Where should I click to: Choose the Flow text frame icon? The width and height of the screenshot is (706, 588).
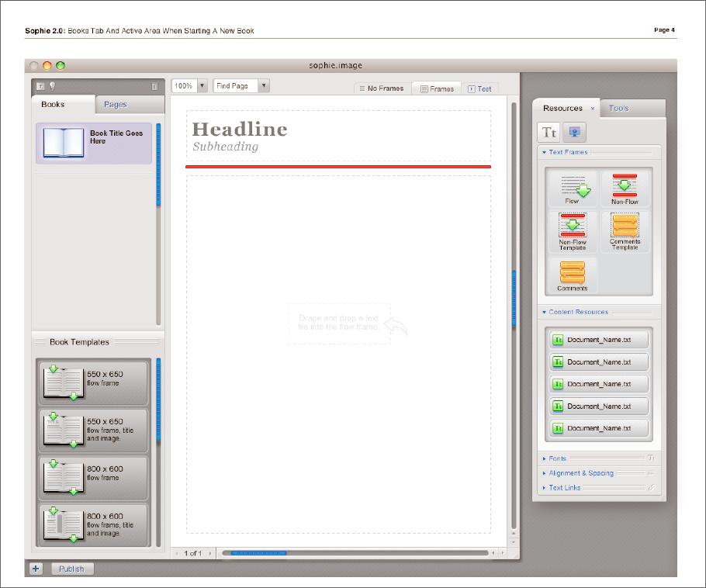[x=573, y=189]
